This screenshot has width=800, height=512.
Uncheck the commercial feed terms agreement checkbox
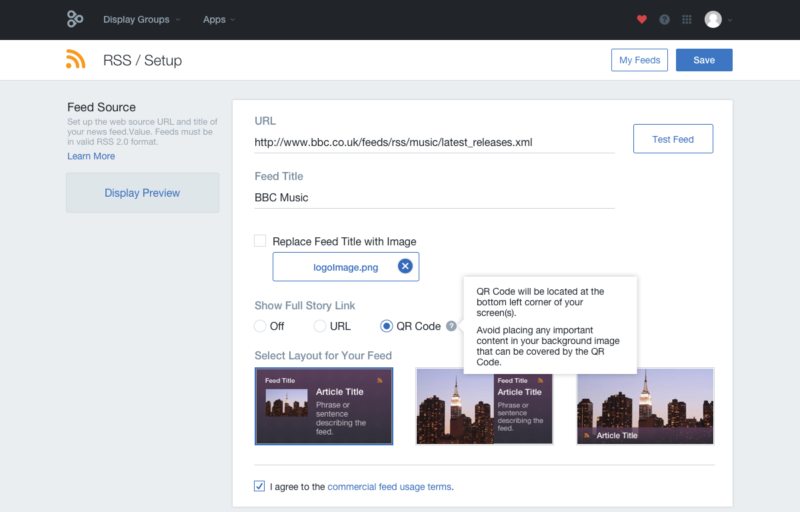click(x=260, y=487)
